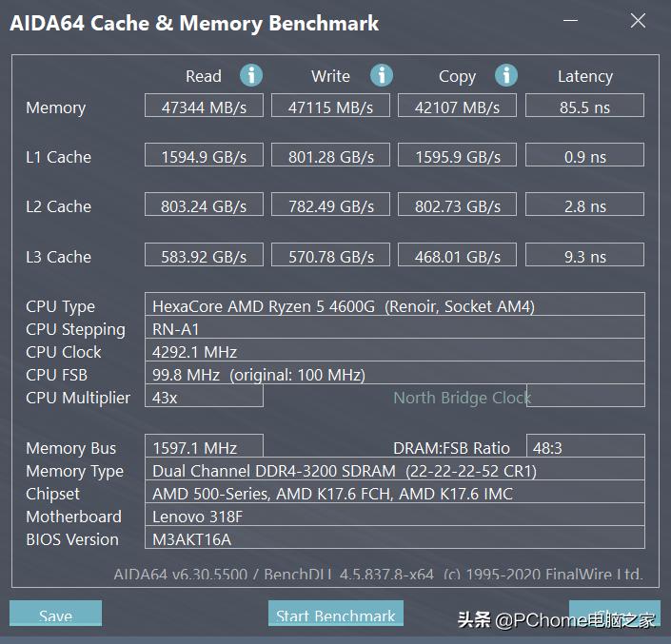Viewport: 671px width, 644px height.
Task: Click the CPU Clock value field
Action: 394,352
